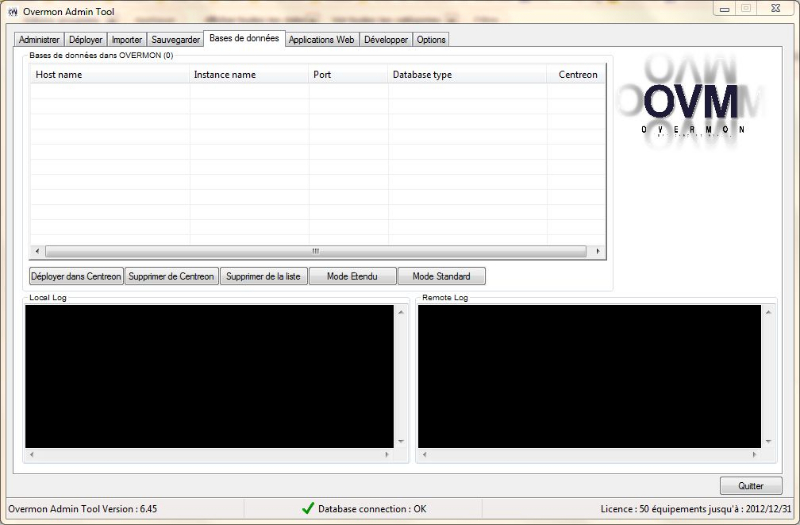Click Supprimer de Centreon button
This screenshot has width=800, height=525.
tap(171, 276)
